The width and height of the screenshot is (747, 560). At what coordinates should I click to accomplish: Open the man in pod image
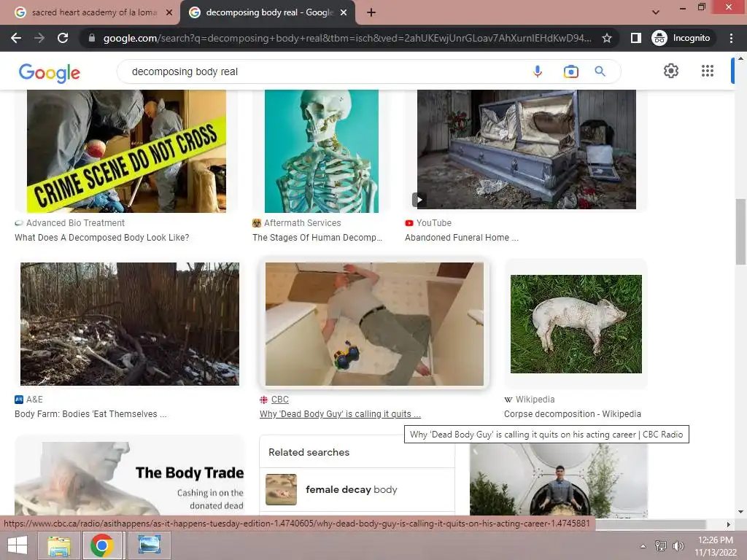[x=558, y=480]
